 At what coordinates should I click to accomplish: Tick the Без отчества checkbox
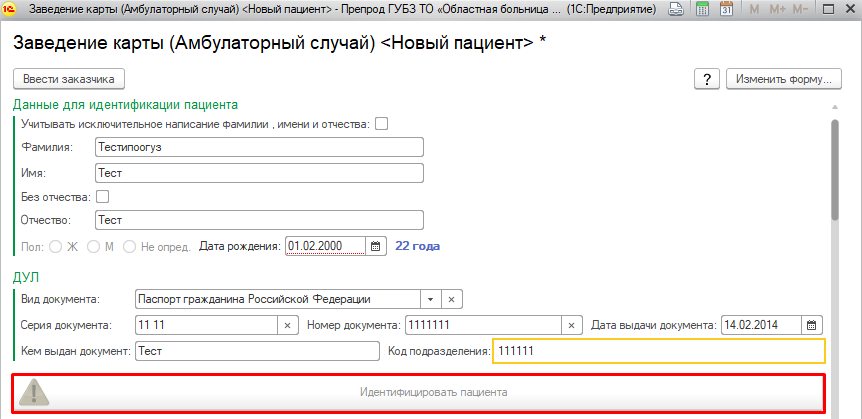tap(102, 197)
